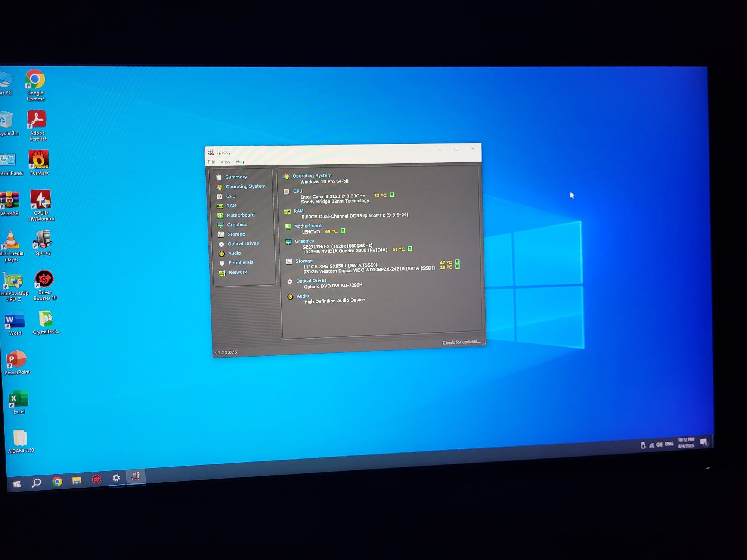Click the Storage heading link in summary
747x560 pixels.
(304, 261)
